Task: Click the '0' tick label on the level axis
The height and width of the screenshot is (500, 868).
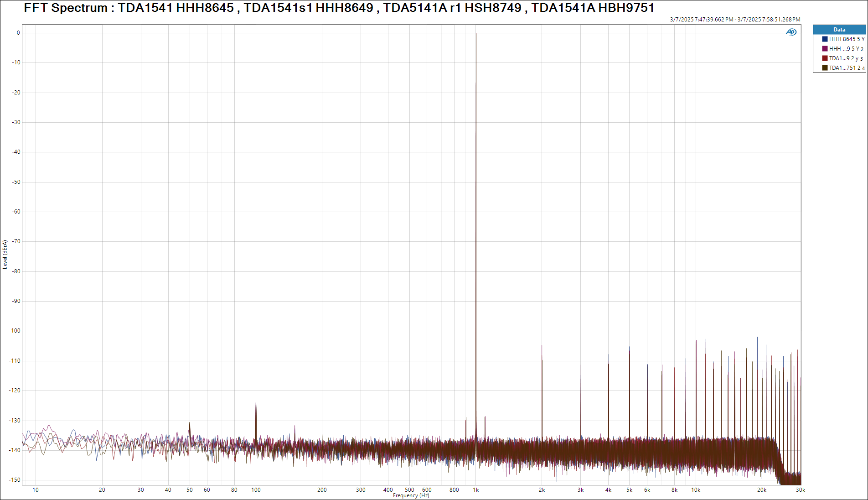Action: tap(18, 33)
